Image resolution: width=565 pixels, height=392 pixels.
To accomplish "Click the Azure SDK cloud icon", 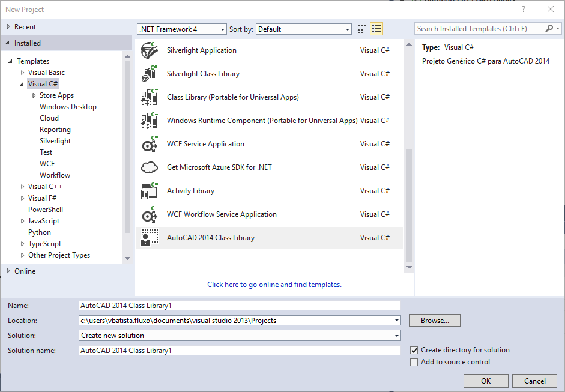I will 149,167.
